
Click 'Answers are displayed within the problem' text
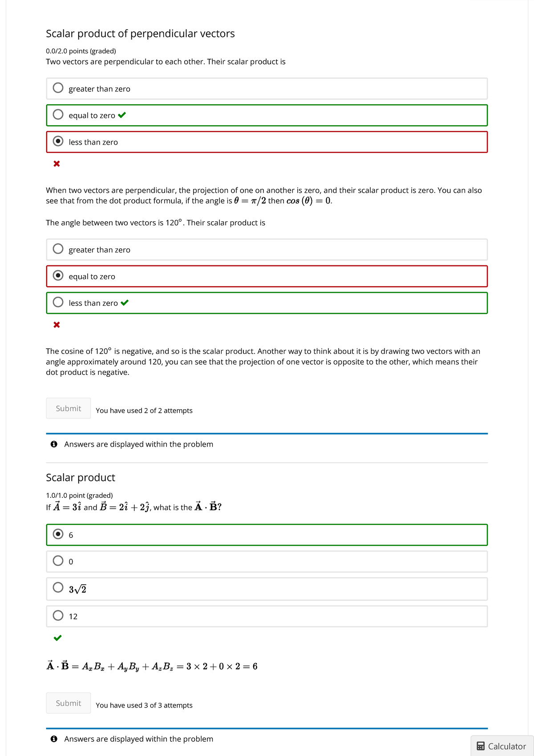(139, 444)
